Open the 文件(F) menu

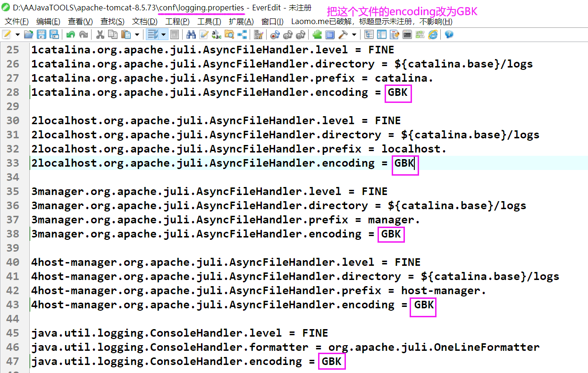17,22
